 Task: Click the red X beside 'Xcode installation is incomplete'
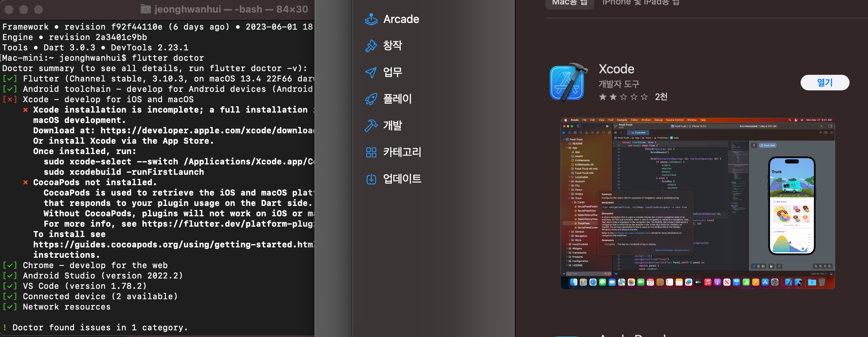click(x=26, y=110)
